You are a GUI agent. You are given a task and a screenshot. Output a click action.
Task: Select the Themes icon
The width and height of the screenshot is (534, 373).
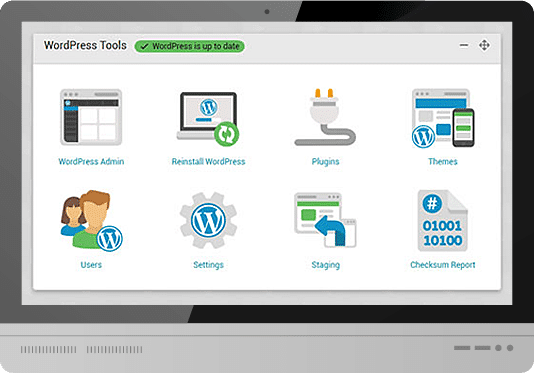(443, 118)
